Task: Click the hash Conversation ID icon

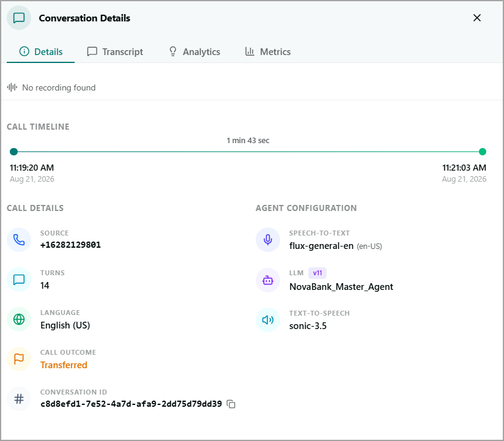Action: (19, 399)
